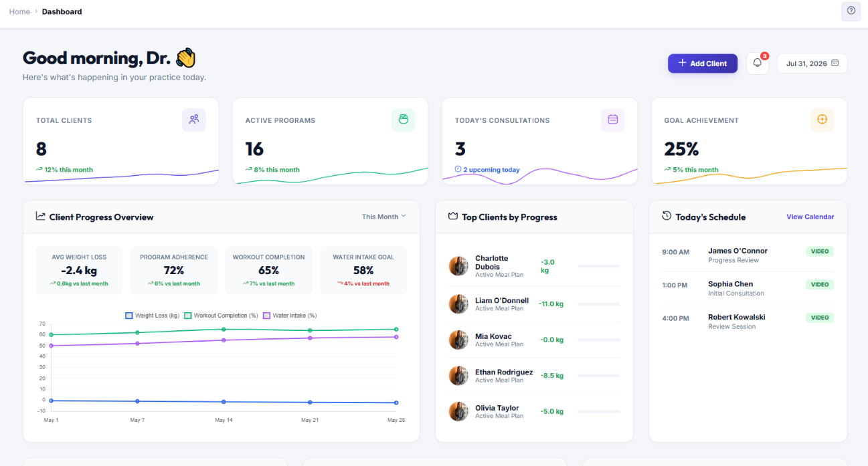868x466 pixels.
Task: Click the May 14 green data point
Action: click(x=224, y=329)
